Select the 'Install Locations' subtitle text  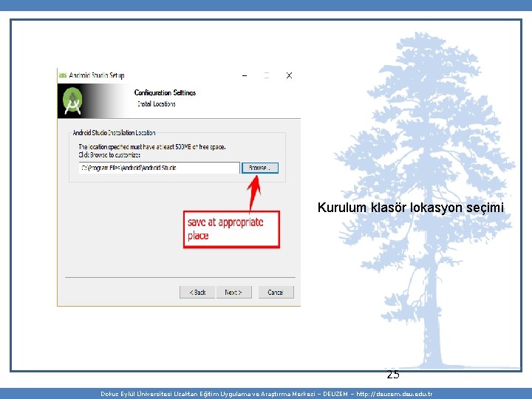tap(157, 104)
